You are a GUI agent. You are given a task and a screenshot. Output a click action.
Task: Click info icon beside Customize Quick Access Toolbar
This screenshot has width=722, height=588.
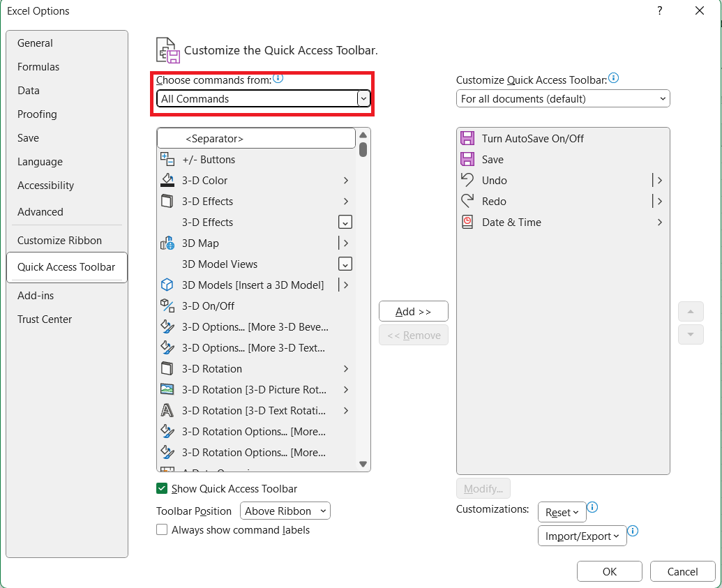(614, 78)
